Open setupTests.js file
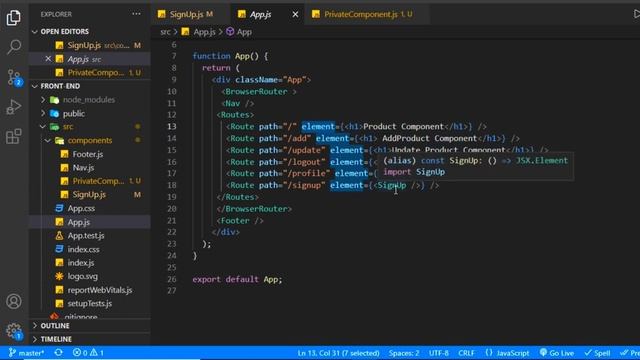 (89, 303)
